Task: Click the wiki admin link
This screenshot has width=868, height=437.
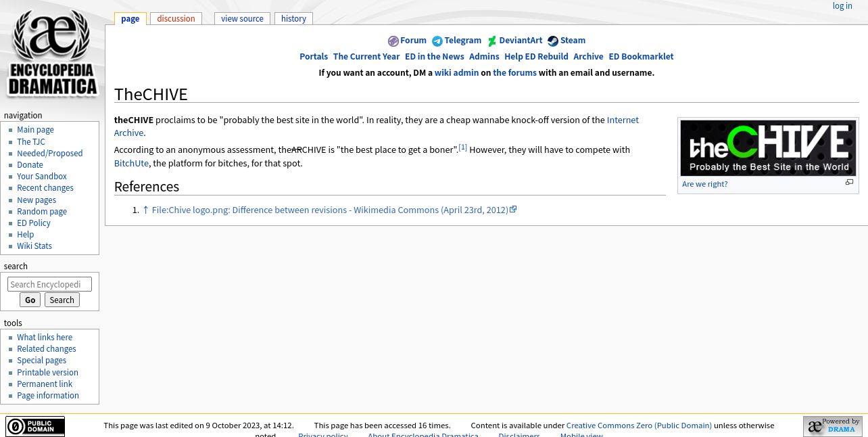Action: [456, 73]
